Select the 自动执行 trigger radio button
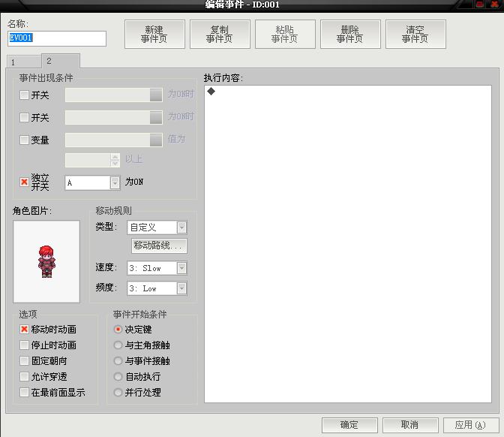The height and width of the screenshot is (437, 504). tap(118, 376)
